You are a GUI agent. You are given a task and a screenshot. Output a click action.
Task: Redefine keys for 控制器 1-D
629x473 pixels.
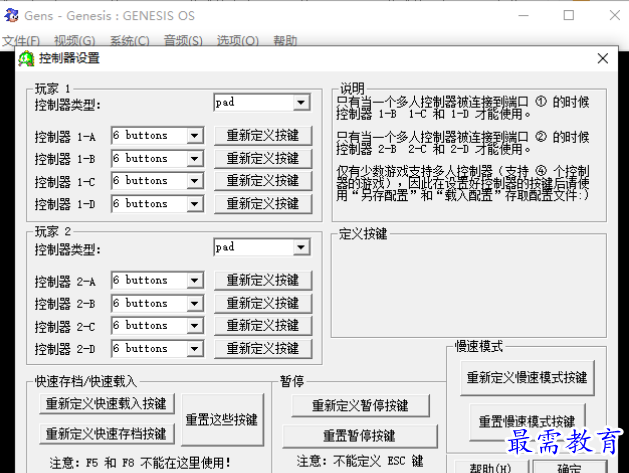pyautogui.click(x=263, y=204)
